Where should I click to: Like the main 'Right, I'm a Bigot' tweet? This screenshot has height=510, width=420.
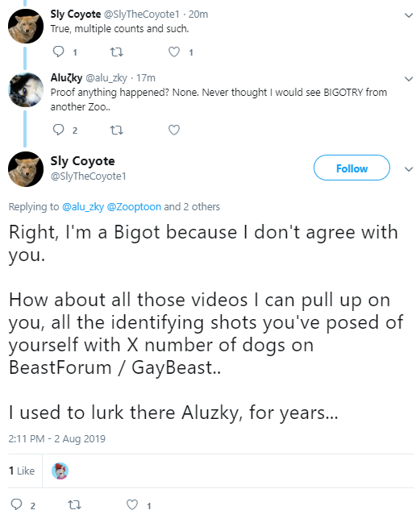131,504
